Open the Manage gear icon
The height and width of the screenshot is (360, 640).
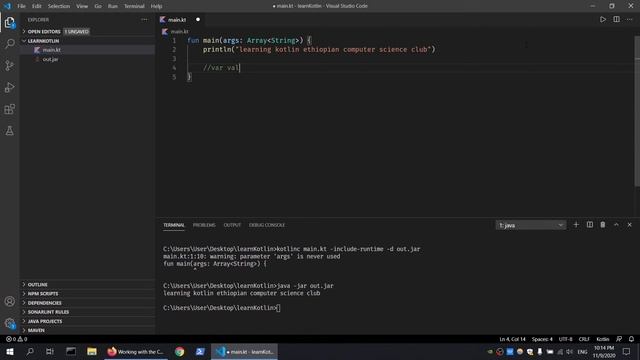9,323
